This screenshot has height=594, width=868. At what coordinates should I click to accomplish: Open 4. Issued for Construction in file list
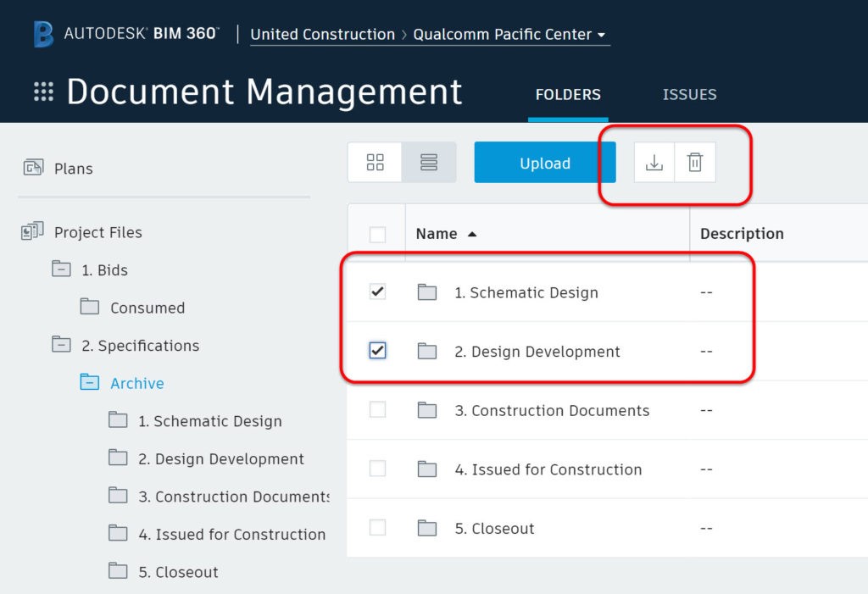(x=548, y=470)
